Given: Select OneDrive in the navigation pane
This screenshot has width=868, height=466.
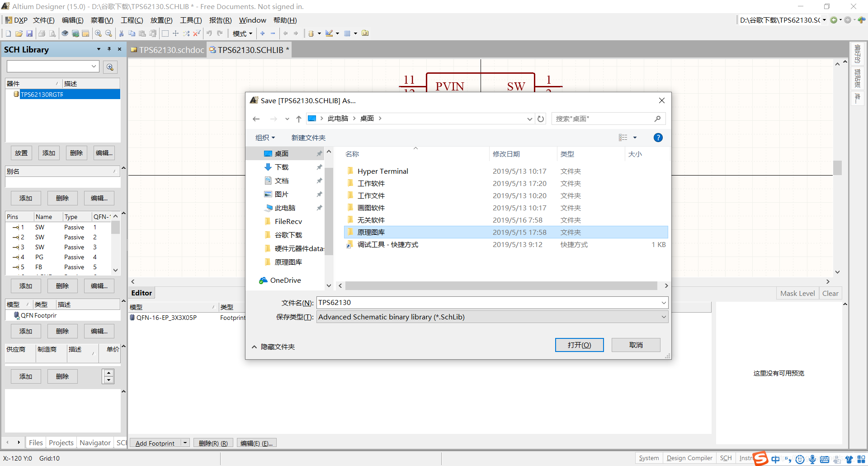Looking at the screenshot, I should (x=285, y=280).
